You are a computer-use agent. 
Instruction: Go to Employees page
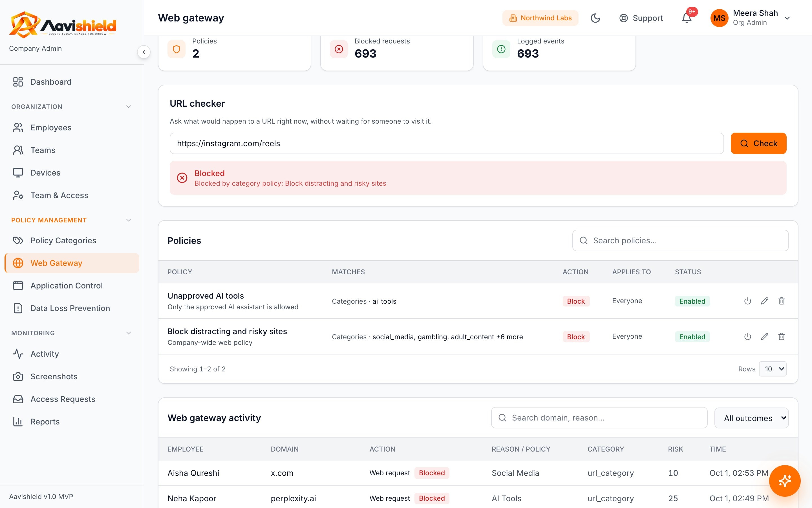[x=72, y=127]
